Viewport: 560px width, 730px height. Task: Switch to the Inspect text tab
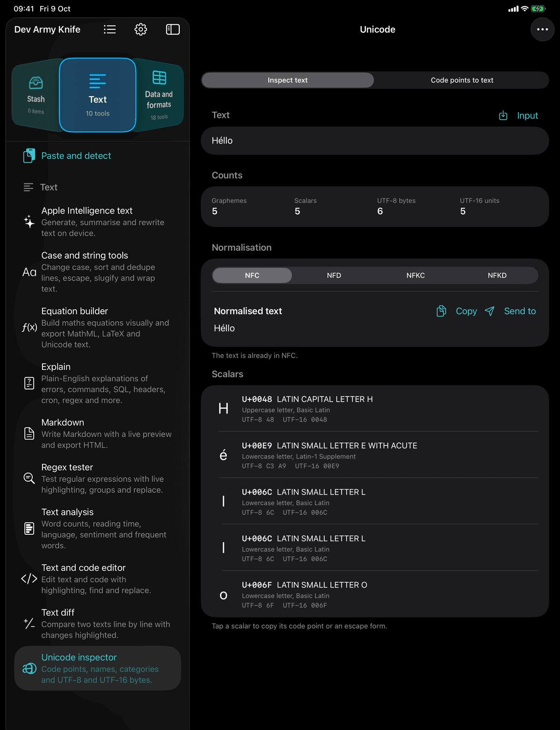point(288,80)
